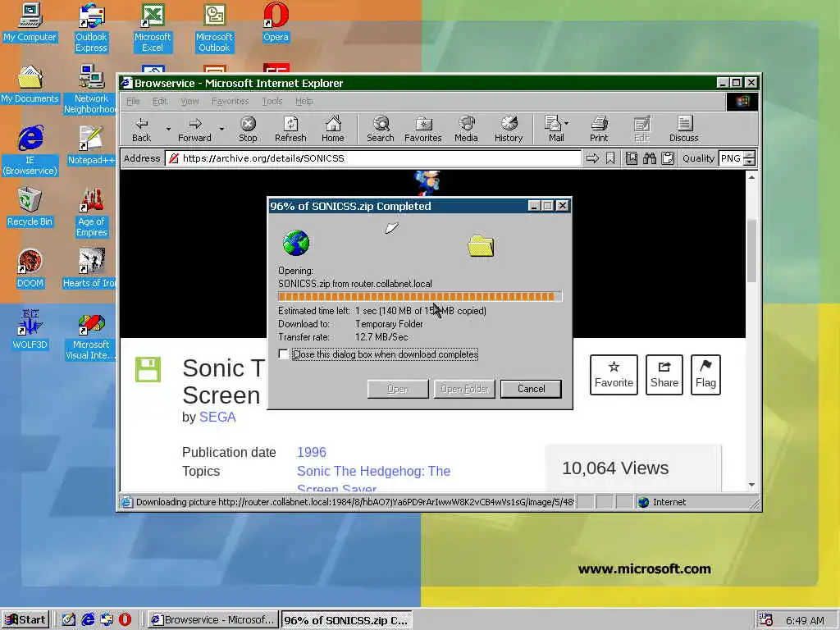This screenshot has width=840, height=630.
Task: Select WOLF3D desktop shortcut
Action: coord(30,330)
